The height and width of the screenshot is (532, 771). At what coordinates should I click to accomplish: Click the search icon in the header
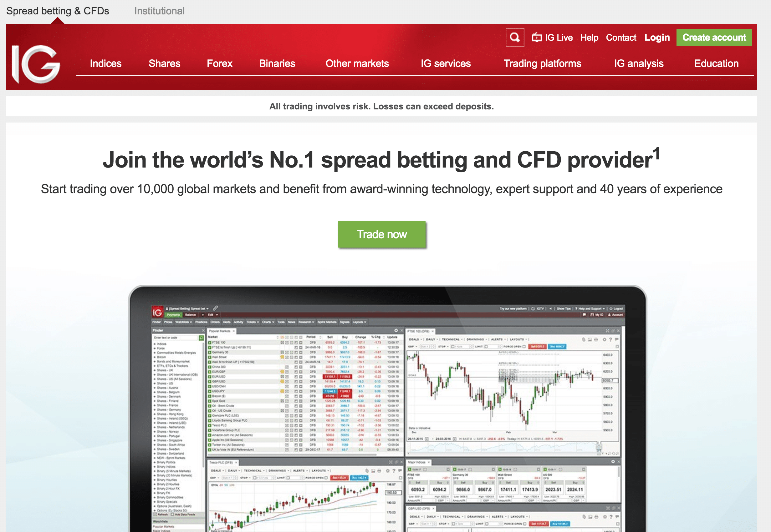click(514, 37)
